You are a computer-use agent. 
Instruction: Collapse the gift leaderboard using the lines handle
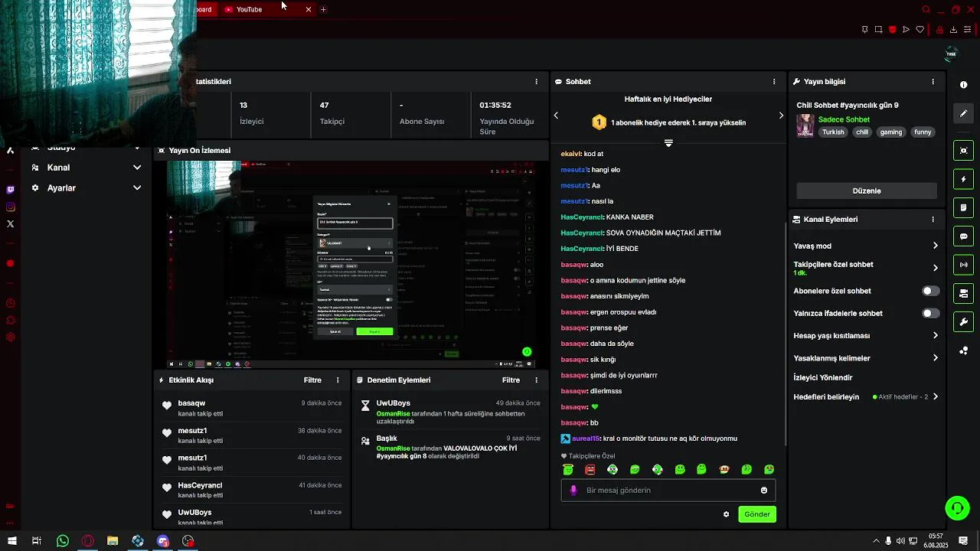[x=668, y=143]
